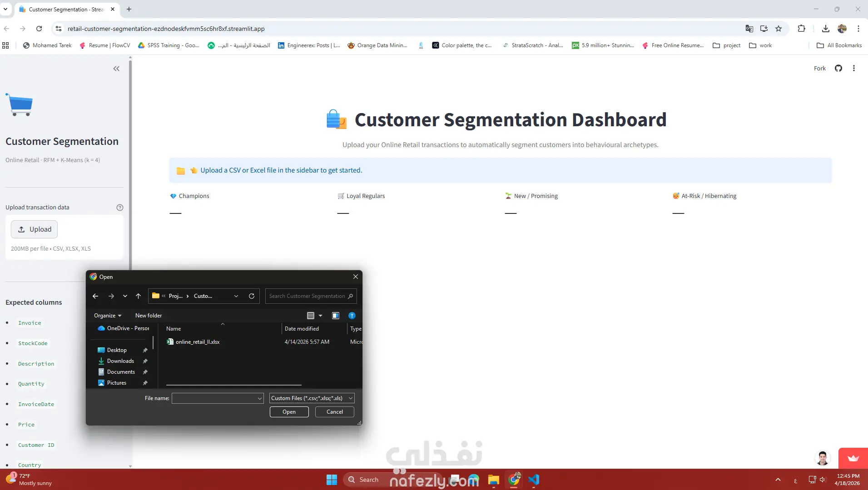Open the taskbar clock showing 12:45 PM
Image resolution: width=868 pixels, height=490 pixels.
point(848,480)
